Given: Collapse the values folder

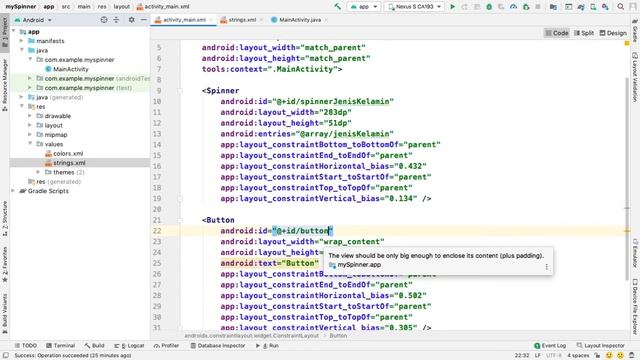Looking at the screenshot, I should (x=30, y=144).
